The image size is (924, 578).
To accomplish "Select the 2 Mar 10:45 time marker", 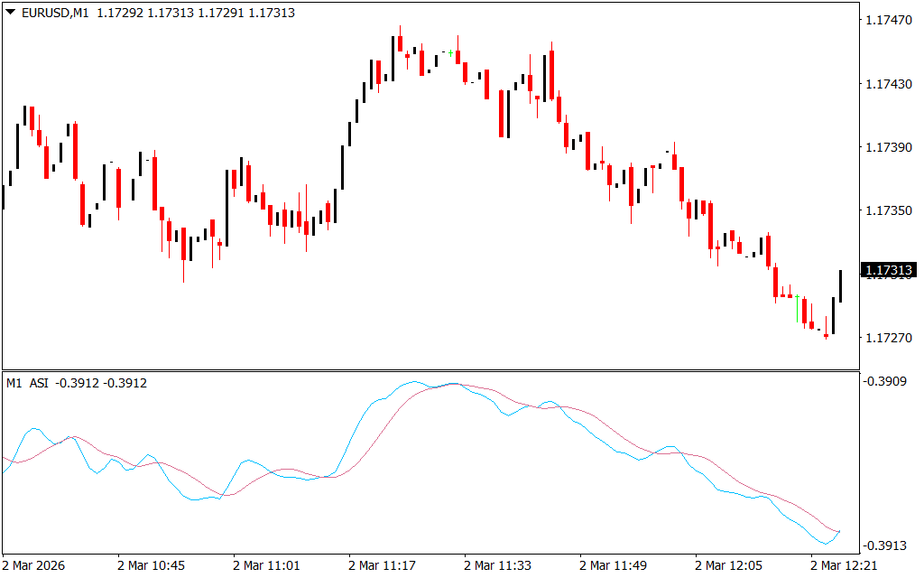I will [151, 565].
